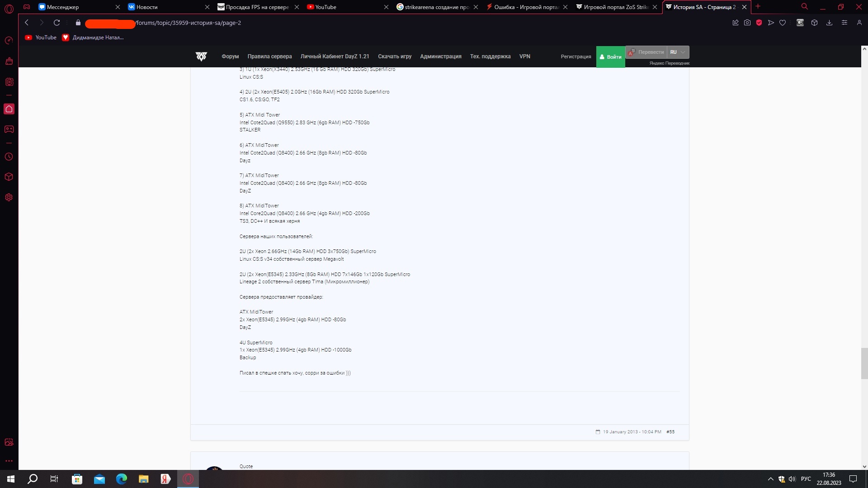Click the post number #55 link
Viewport: 868px width, 488px height.
670,432
